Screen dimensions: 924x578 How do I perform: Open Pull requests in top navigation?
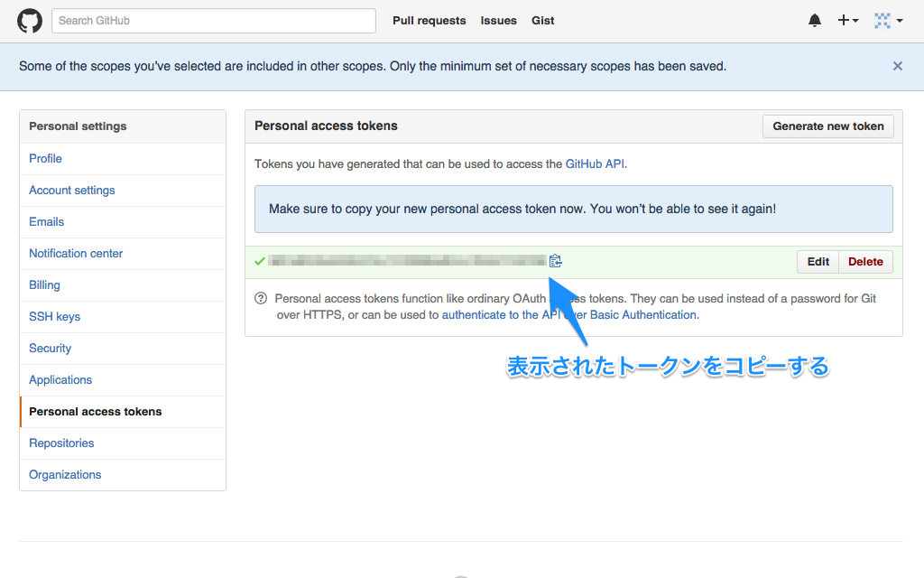click(x=429, y=21)
